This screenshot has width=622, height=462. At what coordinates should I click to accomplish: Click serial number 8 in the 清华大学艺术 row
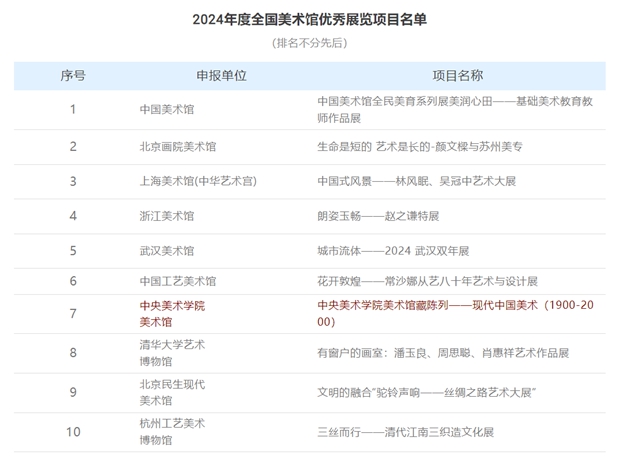[73, 353]
